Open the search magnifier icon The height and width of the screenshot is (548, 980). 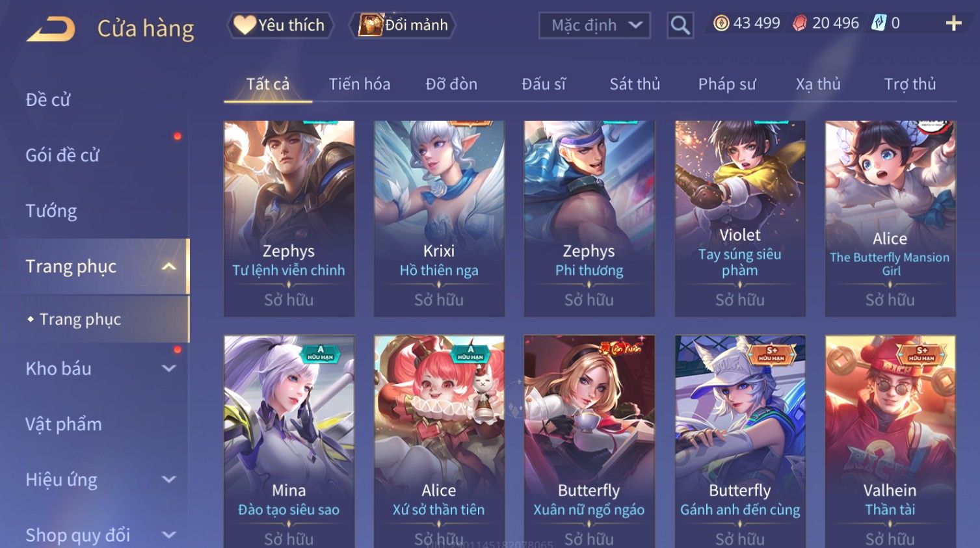[x=680, y=25]
